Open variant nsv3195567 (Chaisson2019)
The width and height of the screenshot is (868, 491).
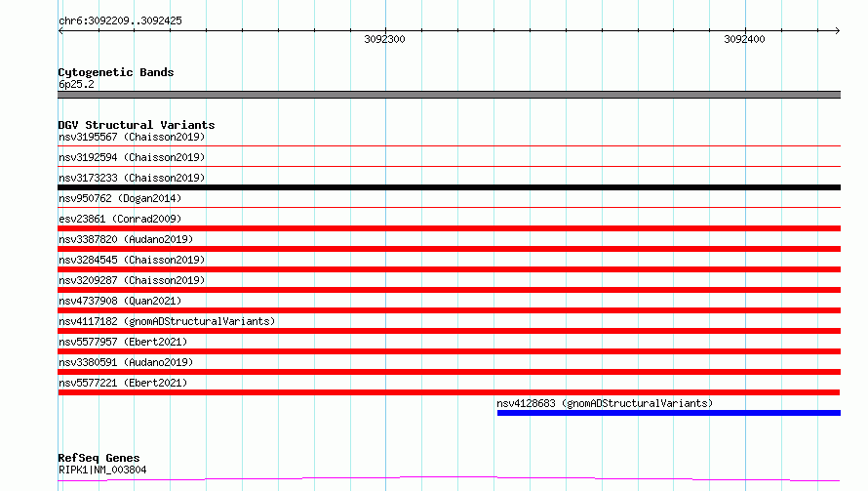[x=132, y=137]
